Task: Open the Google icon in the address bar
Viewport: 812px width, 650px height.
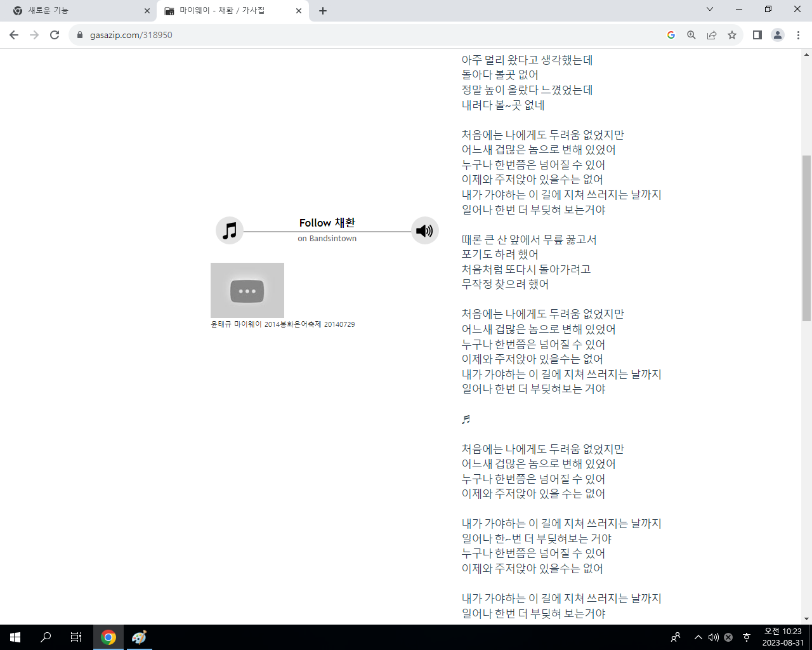Action: [671, 35]
